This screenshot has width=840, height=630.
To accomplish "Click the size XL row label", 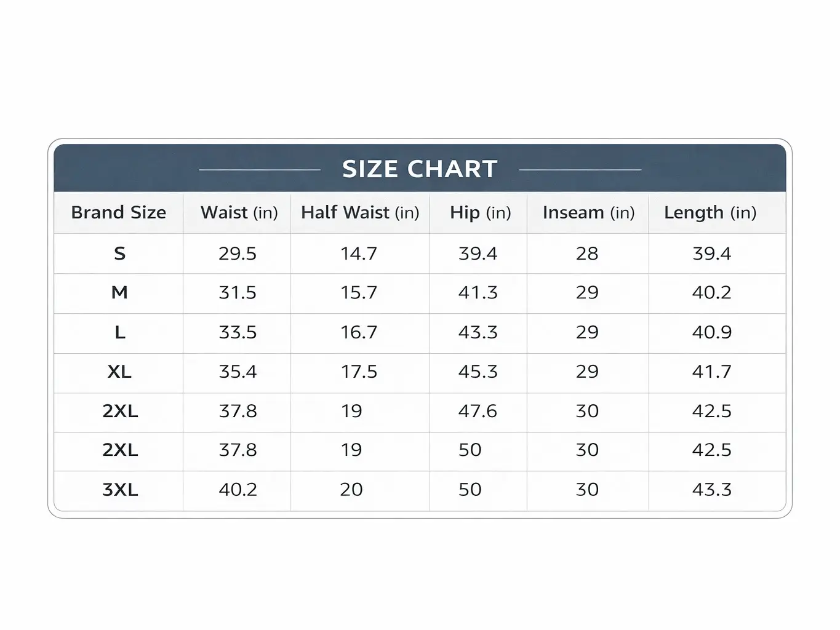I will (x=119, y=372).
